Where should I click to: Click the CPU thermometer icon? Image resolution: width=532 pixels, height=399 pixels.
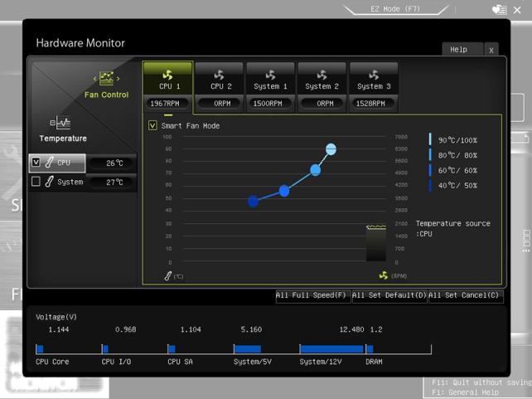49,163
